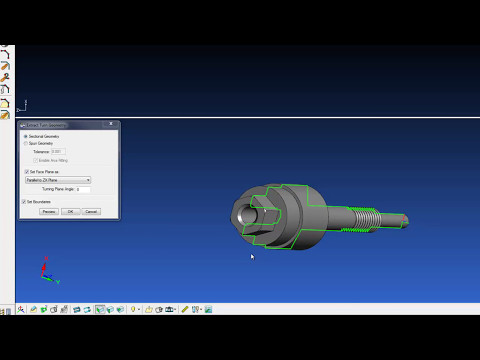
Task: Toggle the Set Boundaries checkbox
Action: (24, 202)
